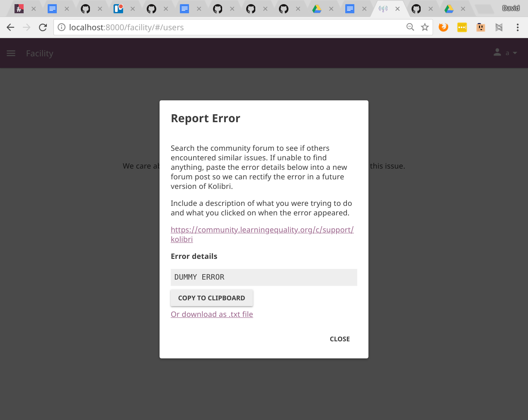Image resolution: width=528 pixels, height=420 pixels.
Task: Open the pixel-face extension icon
Action: click(x=481, y=27)
